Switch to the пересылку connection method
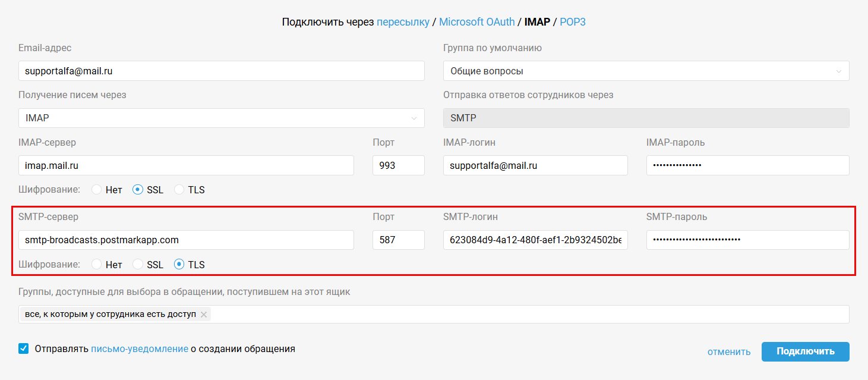Viewport: 868px width, 380px height. point(403,22)
